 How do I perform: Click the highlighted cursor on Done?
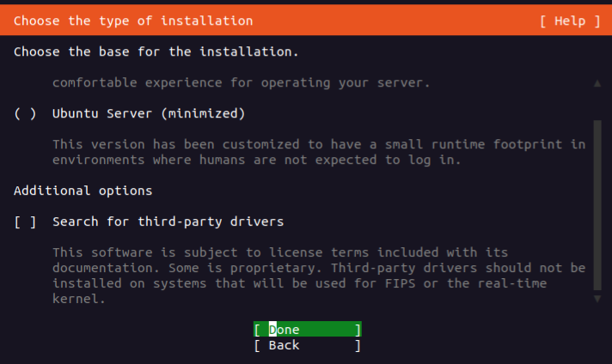272,330
